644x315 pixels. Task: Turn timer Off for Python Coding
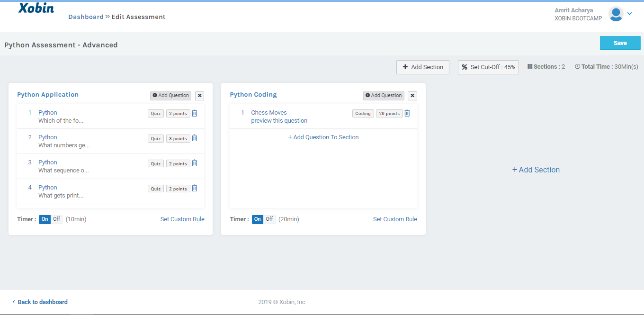tap(269, 219)
